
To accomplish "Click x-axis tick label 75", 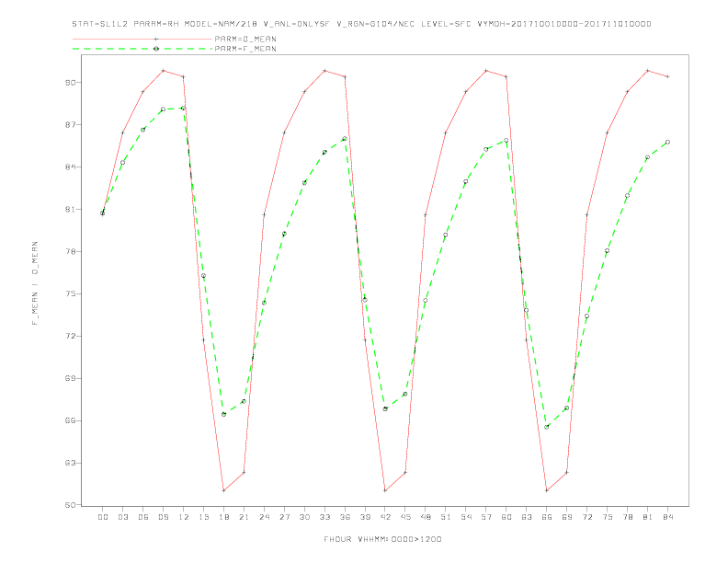I will click(608, 517).
